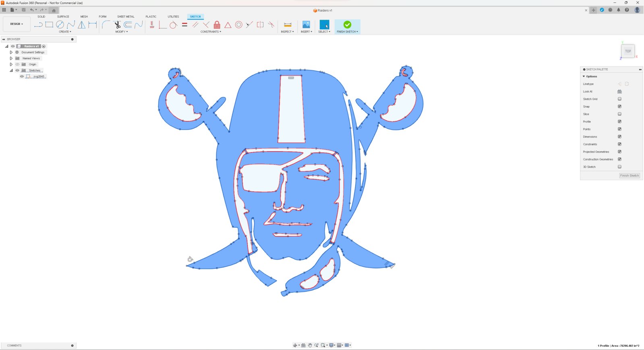Click the Undo arrow
Viewport: 644px width, 350px height.
pos(31,10)
